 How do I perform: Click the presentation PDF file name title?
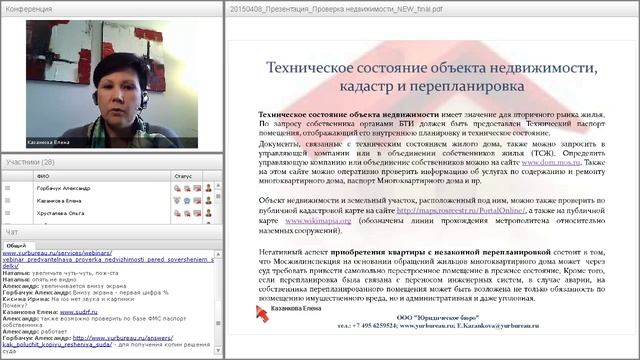tap(336, 9)
